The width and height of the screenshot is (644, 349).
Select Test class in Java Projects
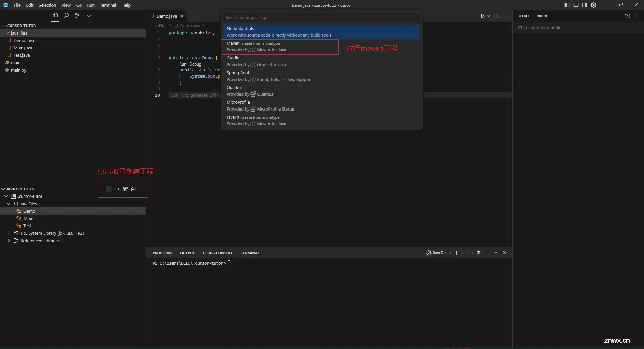[x=73, y=226]
